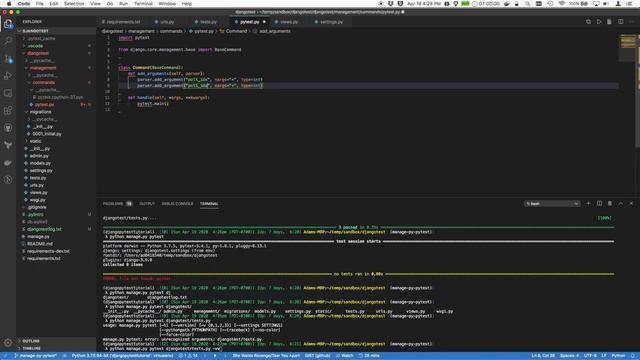The width and height of the screenshot is (640, 360).
Task: Create a new terminal with plus icon
Action: pos(588,203)
